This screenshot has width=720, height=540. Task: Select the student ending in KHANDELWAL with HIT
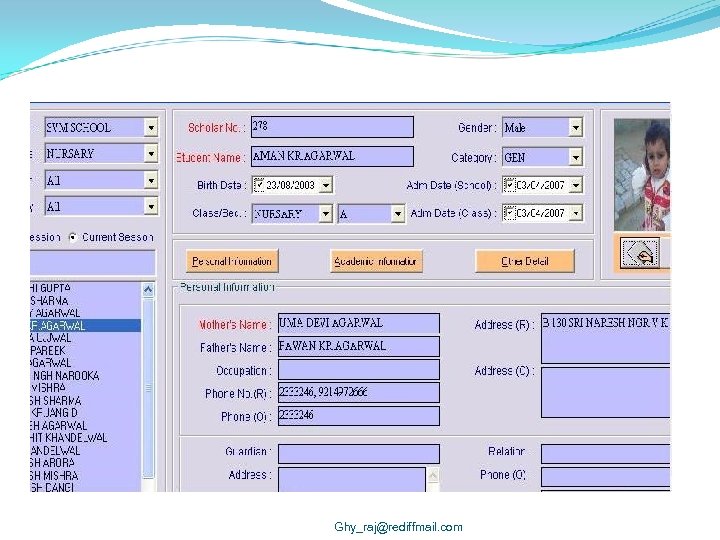[x=85, y=438]
